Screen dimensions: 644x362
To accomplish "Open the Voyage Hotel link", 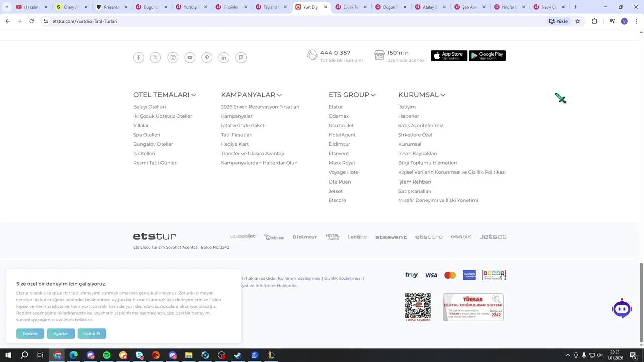I will coord(344,172).
